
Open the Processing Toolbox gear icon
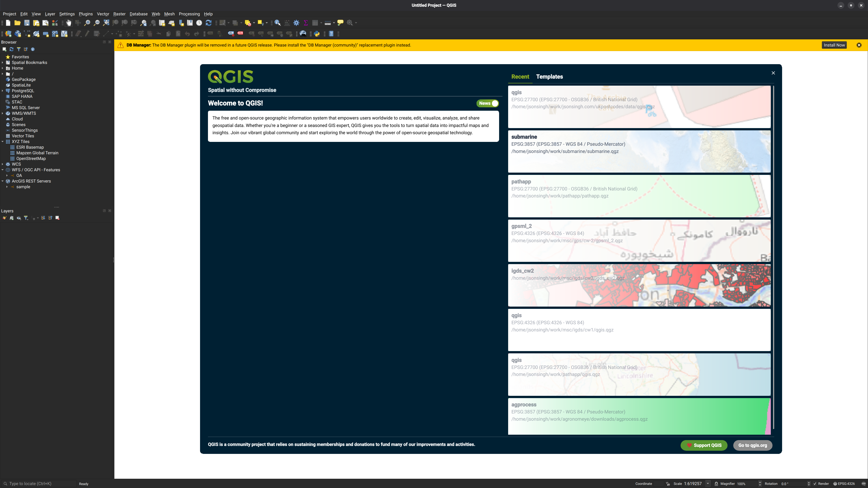point(297,23)
